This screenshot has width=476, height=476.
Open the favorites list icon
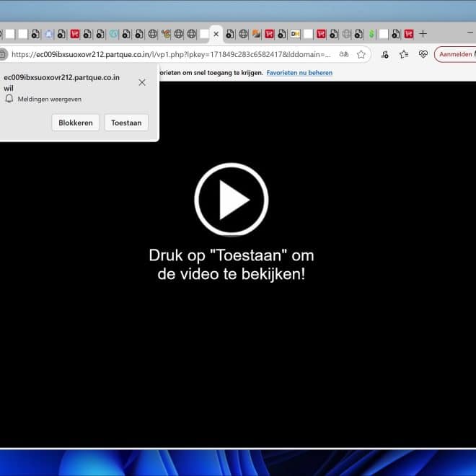(404, 55)
